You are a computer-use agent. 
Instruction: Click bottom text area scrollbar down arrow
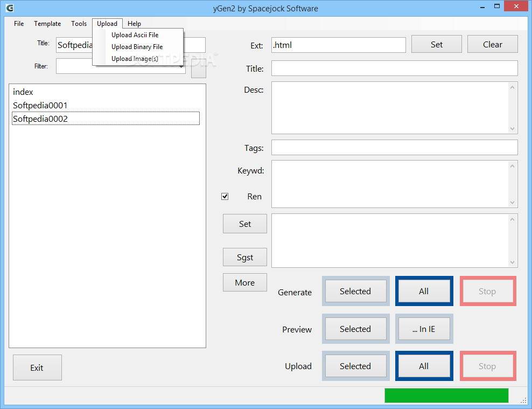pos(512,262)
